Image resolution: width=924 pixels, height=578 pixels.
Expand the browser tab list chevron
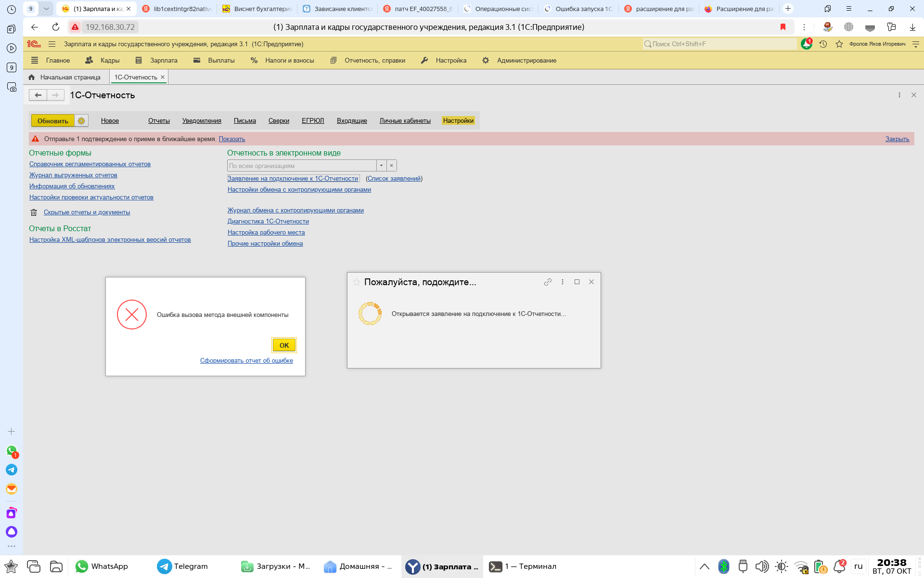(46, 9)
